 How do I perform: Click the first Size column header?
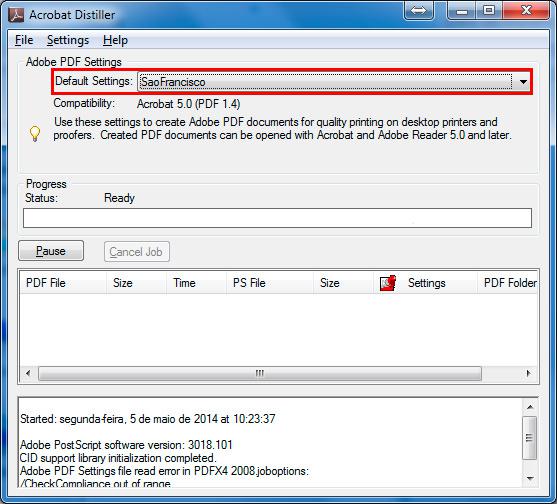click(x=136, y=283)
